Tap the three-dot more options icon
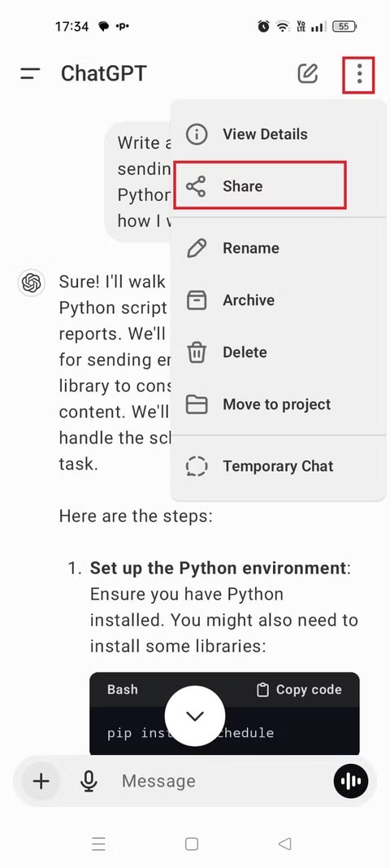This screenshot has width=390, height=868. coord(359,74)
